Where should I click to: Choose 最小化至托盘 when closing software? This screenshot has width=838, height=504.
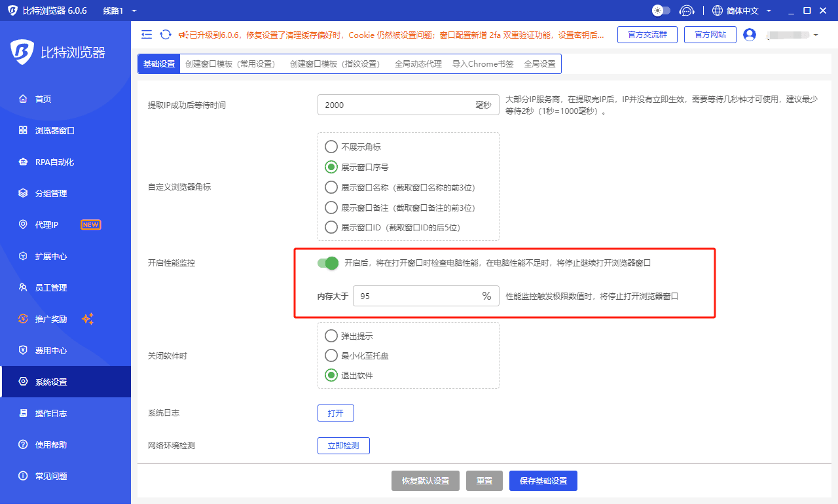pyautogui.click(x=331, y=355)
